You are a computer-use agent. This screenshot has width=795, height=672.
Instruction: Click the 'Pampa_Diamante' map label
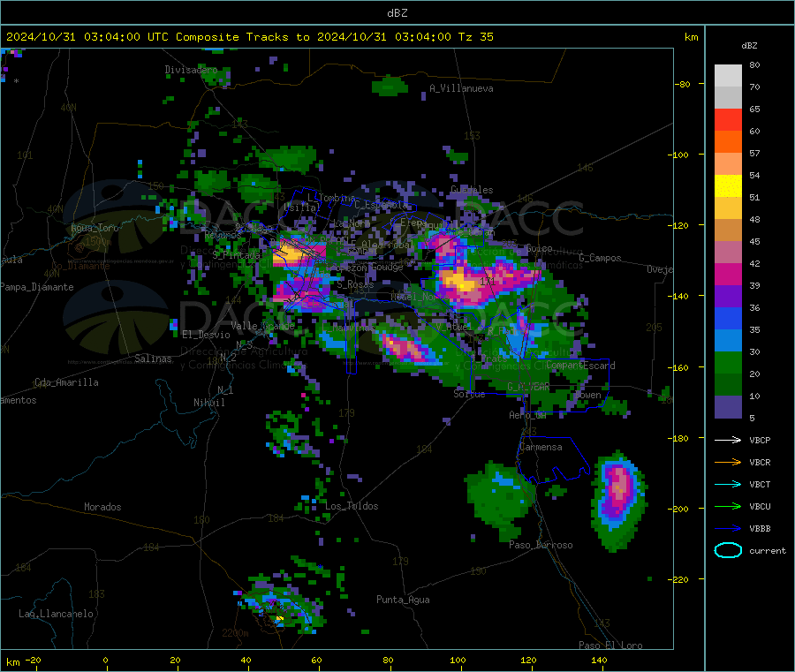point(36,287)
